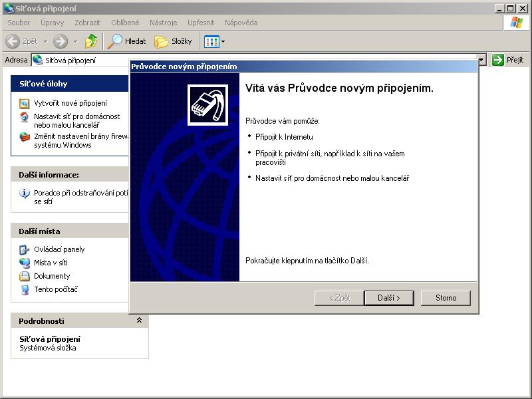Open Místa v síti link
The image size is (532, 399).
click(x=51, y=263)
